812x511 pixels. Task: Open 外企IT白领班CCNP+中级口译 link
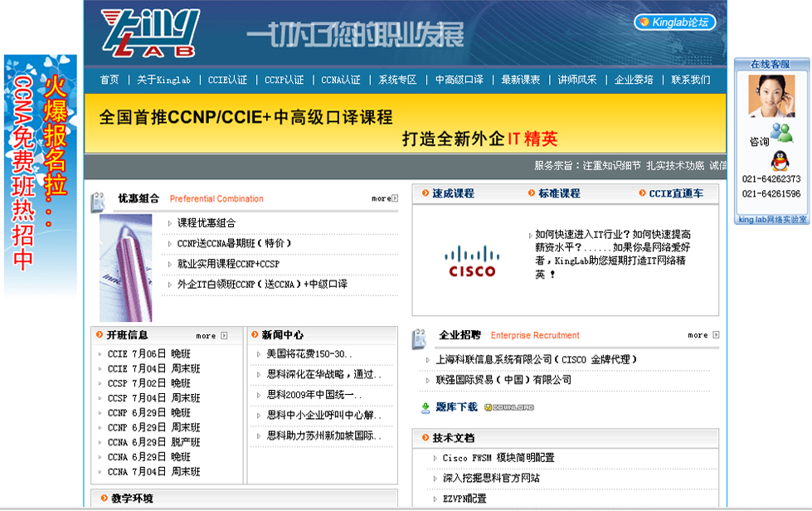tap(262, 285)
